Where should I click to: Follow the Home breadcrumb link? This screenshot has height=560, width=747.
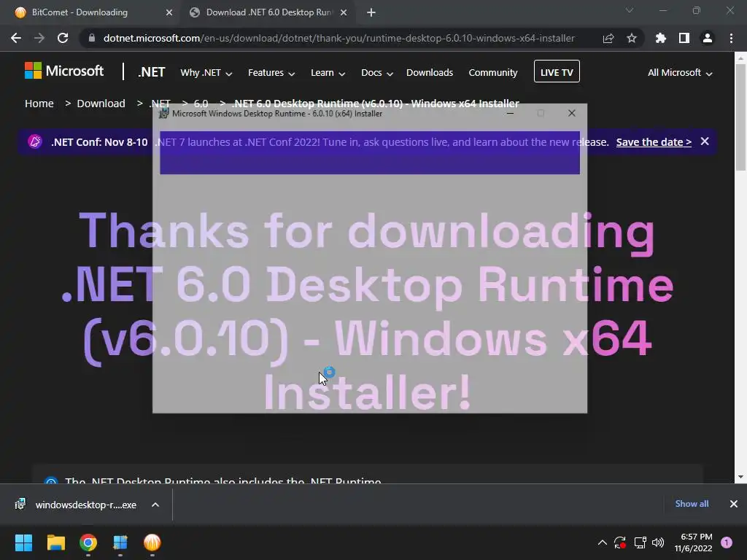[39, 104]
